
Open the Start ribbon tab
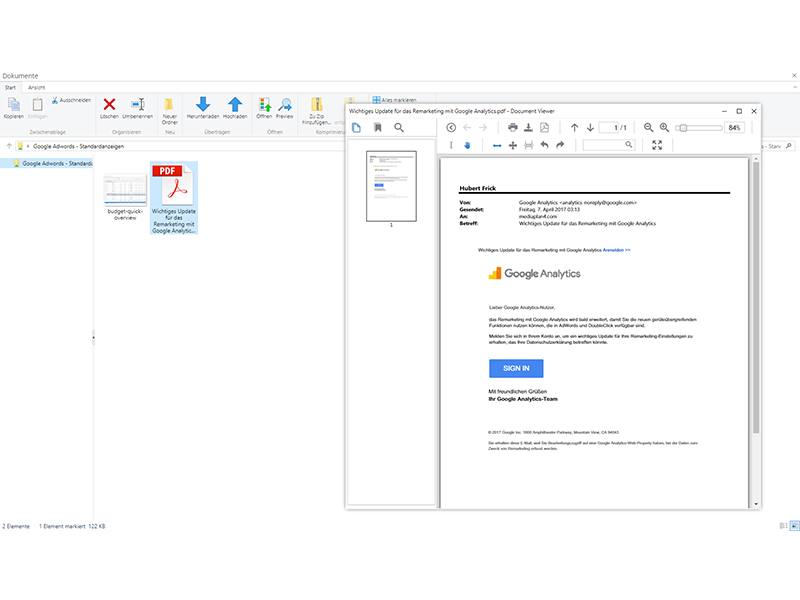[x=11, y=87]
